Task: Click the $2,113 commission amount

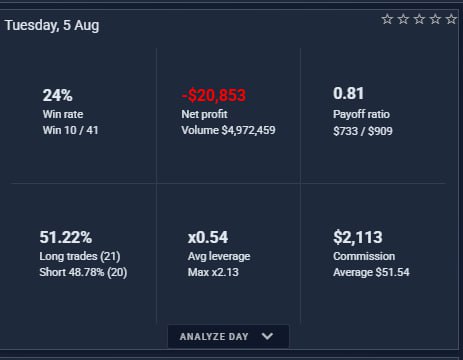Action: 358,237
